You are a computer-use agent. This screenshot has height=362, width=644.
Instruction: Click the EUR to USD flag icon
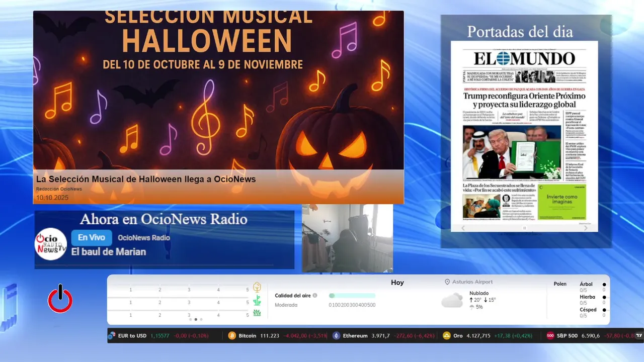tap(112, 335)
